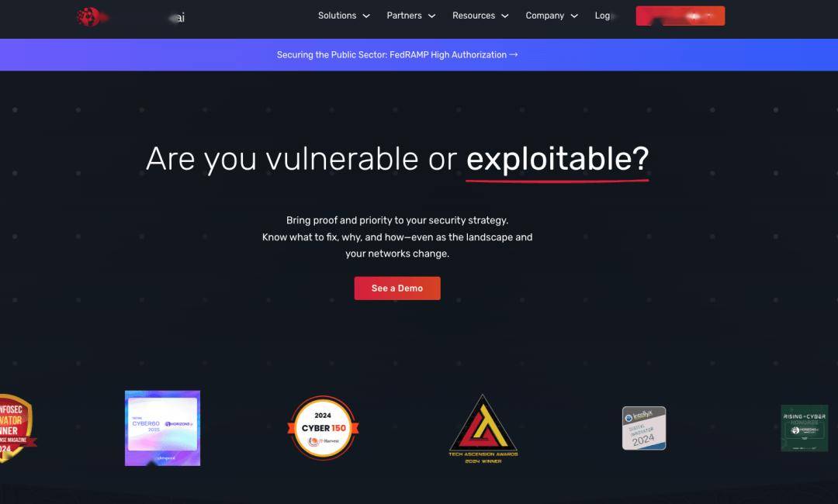The height and width of the screenshot is (504, 838).
Task: Open the FedRAMP High Authorization banner link
Action: coord(397,54)
